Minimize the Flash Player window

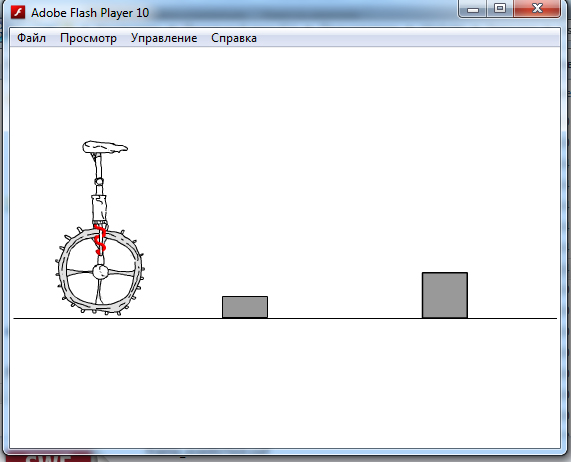pos(472,9)
